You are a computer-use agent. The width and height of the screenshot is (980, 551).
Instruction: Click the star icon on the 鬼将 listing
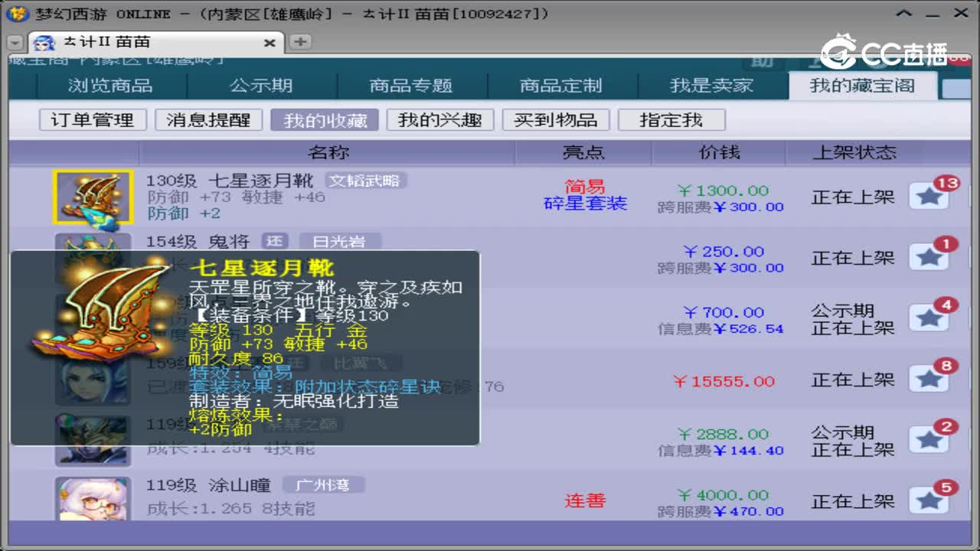tap(929, 256)
